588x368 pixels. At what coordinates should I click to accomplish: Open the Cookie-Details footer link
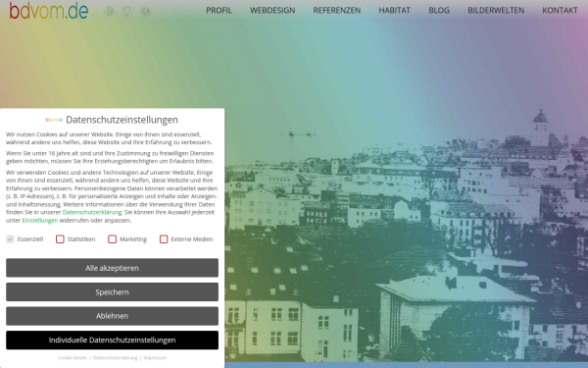[x=73, y=358]
